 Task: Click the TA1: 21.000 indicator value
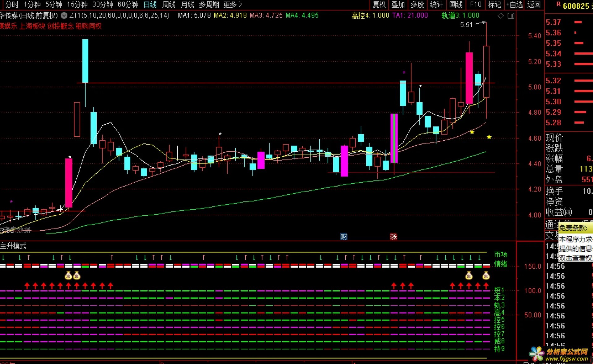(410, 15)
